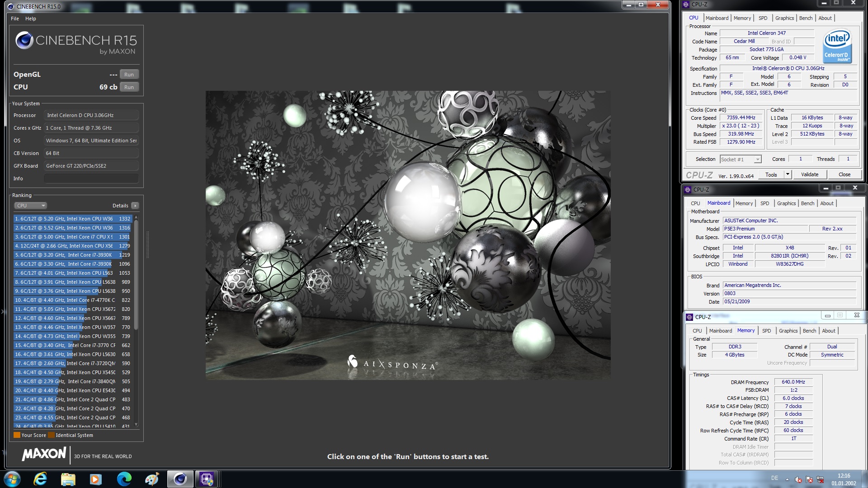
Task: Click the P5E3 Premium model field
Action: coord(765,229)
